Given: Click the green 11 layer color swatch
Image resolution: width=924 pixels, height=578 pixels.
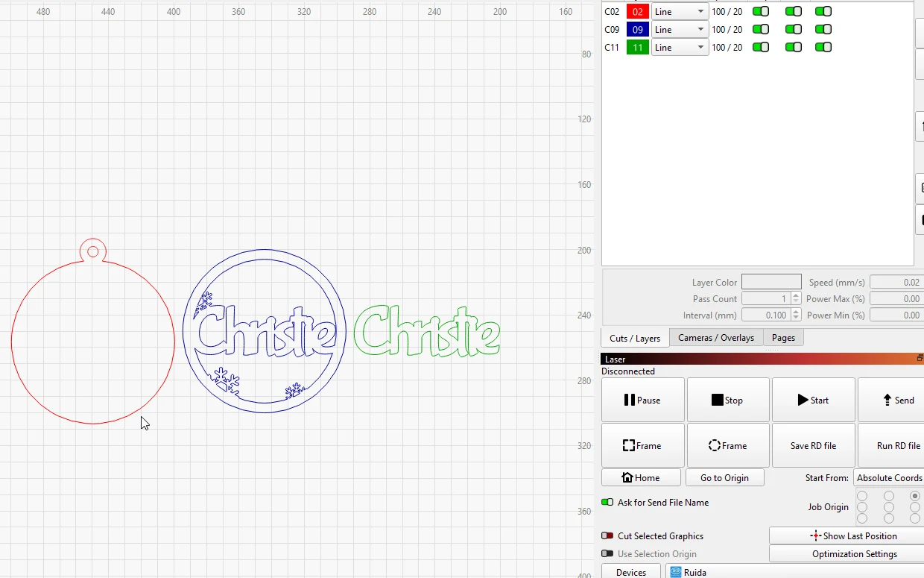Looking at the screenshot, I should (638, 47).
